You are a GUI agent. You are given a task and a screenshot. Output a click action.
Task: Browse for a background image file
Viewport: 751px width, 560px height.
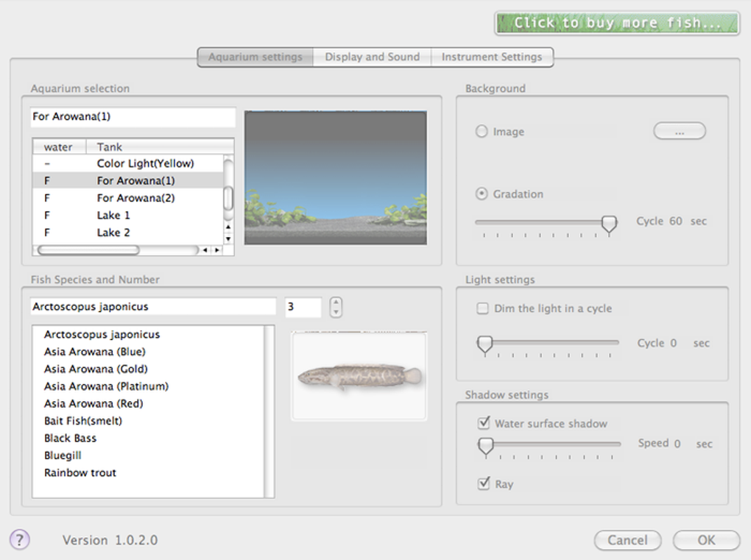[x=679, y=131]
